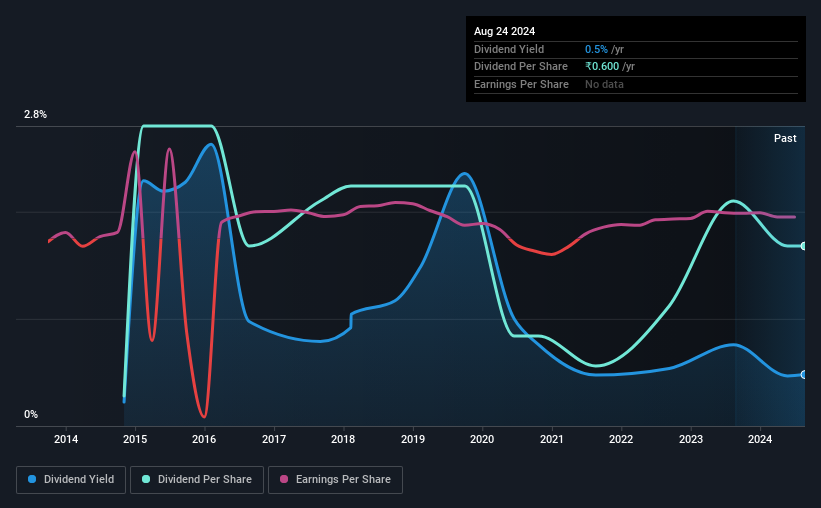
Task: Click the 2015 x-axis label
Action: [x=135, y=439]
